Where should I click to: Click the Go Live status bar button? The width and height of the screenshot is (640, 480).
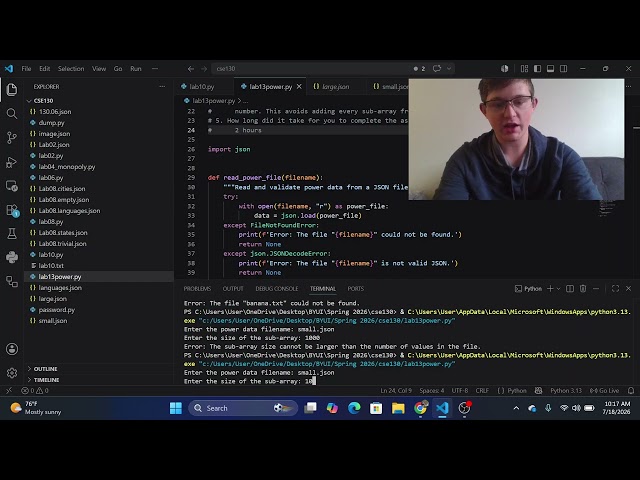pos(604,391)
